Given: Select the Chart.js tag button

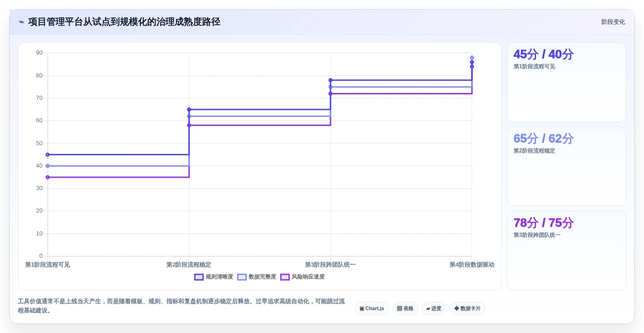Looking at the screenshot, I should pyautogui.click(x=372, y=308).
